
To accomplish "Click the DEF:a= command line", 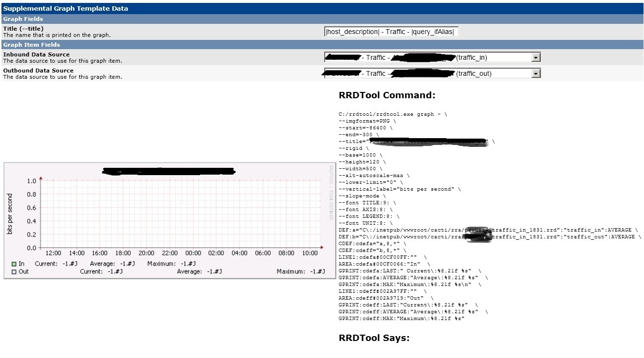I will (x=488, y=230).
